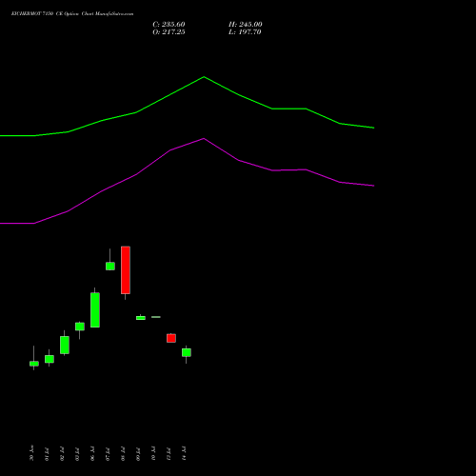Screen dimensions: 476x476
Task: Click the high value H: 245.00
Action: (245, 25)
